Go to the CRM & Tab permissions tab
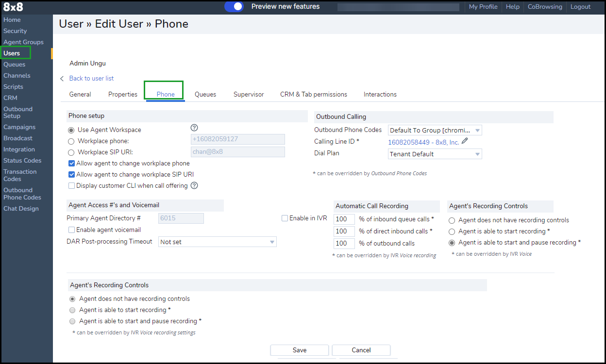This screenshot has width=606, height=364. (314, 95)
